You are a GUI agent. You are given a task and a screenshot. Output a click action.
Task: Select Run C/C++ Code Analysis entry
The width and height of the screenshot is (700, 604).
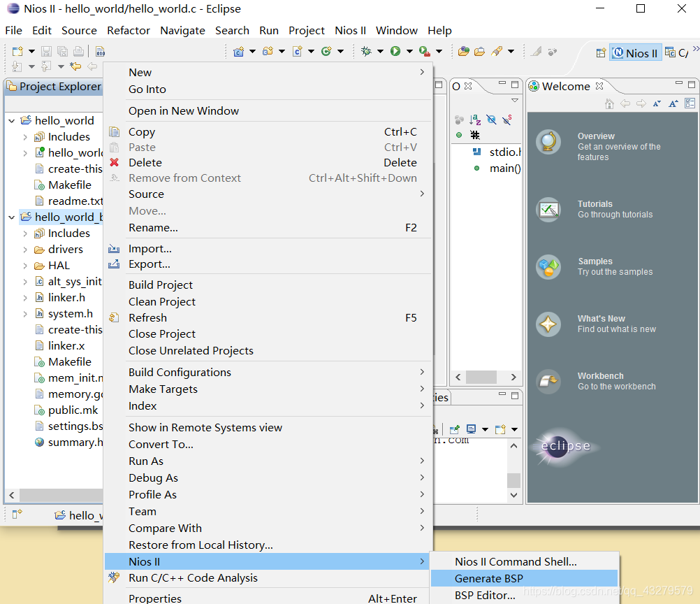point(268,578)
